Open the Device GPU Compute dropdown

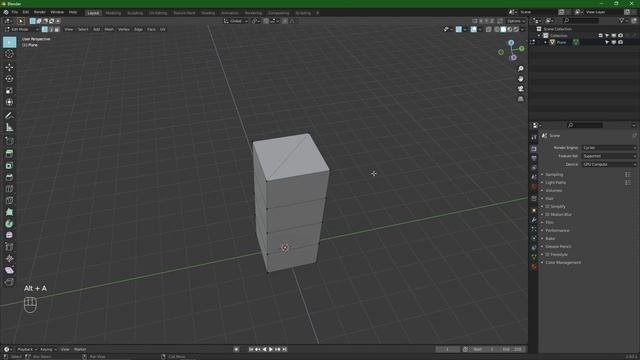click(609, 164)
